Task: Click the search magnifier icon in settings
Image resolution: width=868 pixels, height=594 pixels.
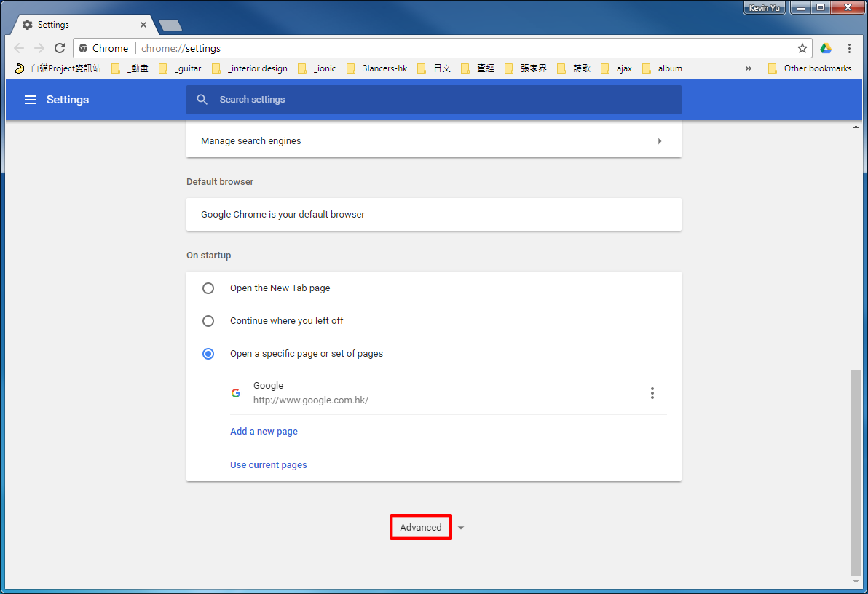Action: coord(202,100)
